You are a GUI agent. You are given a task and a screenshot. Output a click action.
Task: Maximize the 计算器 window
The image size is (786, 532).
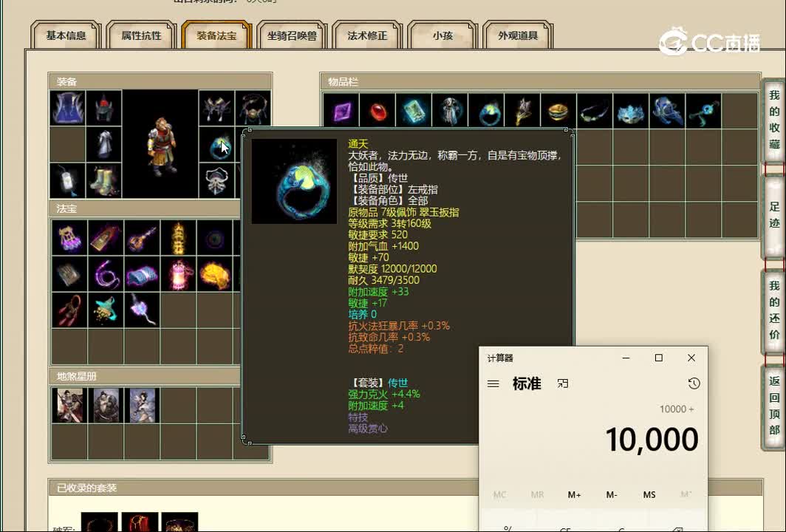tap(659, 358)
